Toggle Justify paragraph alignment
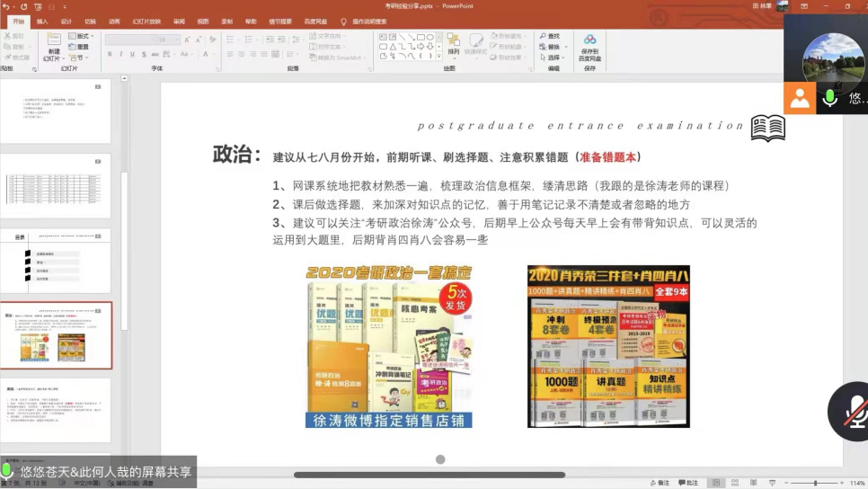This screenshot has height=489, width=868. (x=264, y=54)
